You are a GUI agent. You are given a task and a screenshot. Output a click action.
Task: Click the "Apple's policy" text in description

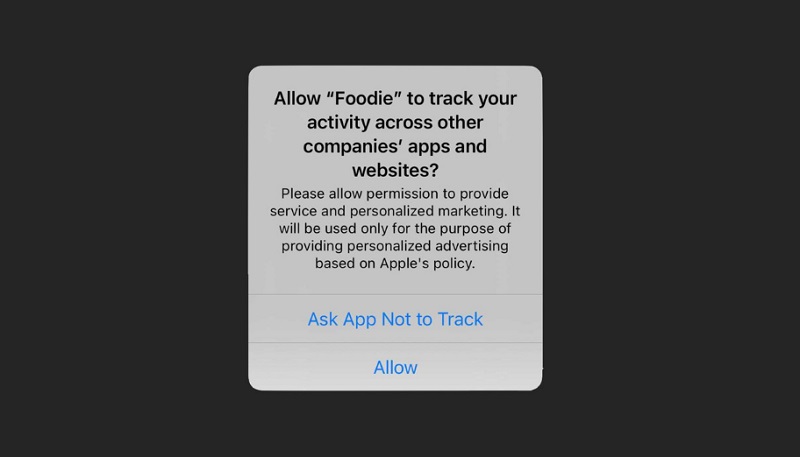click(x=427, y=263)
